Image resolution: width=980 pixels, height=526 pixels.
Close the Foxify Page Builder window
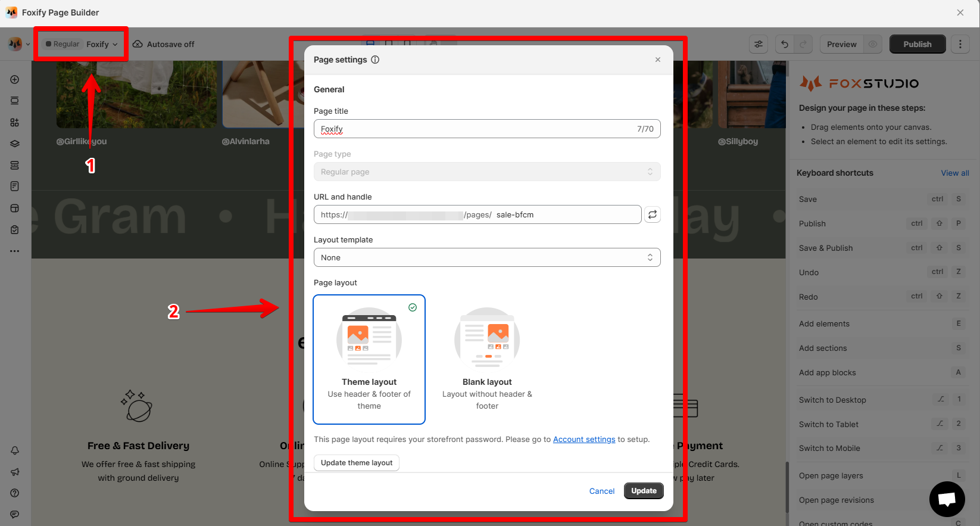point(960,13)
